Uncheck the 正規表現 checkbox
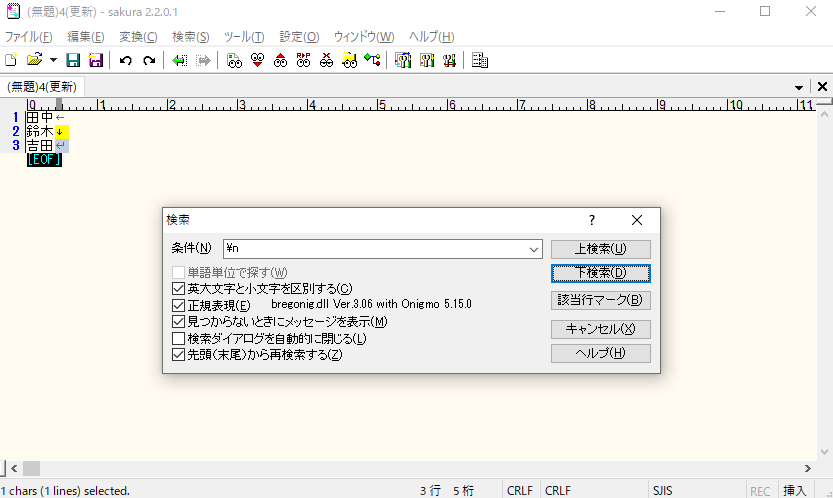The width and height of the screenshot is (833, 498). (179, 305)
